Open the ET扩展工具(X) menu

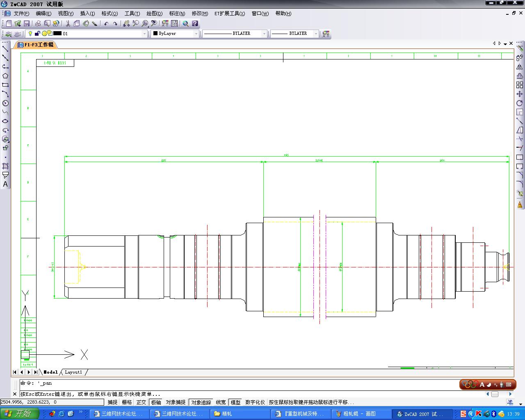click(230, 14)
